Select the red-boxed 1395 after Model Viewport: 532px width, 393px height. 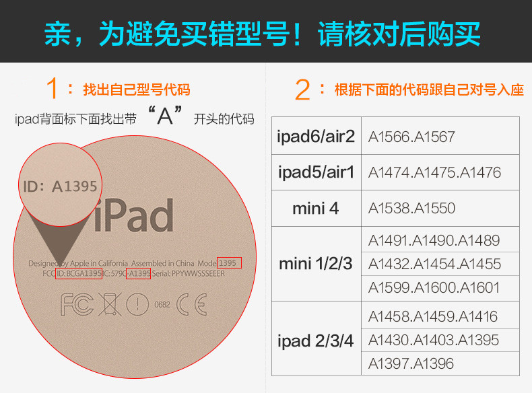pyautogui.click(x=229, y=262)
